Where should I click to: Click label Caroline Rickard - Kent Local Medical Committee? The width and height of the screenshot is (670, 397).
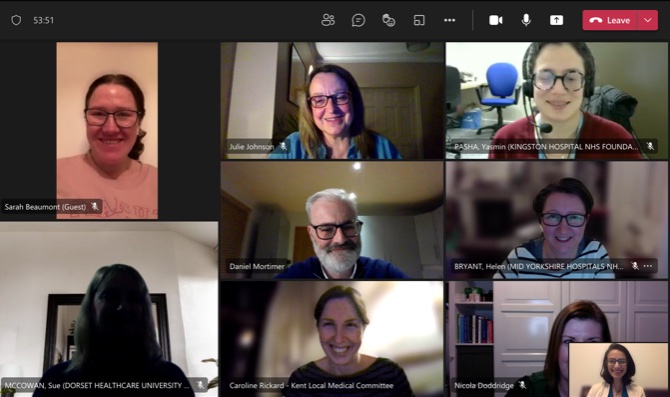[311, 385]
